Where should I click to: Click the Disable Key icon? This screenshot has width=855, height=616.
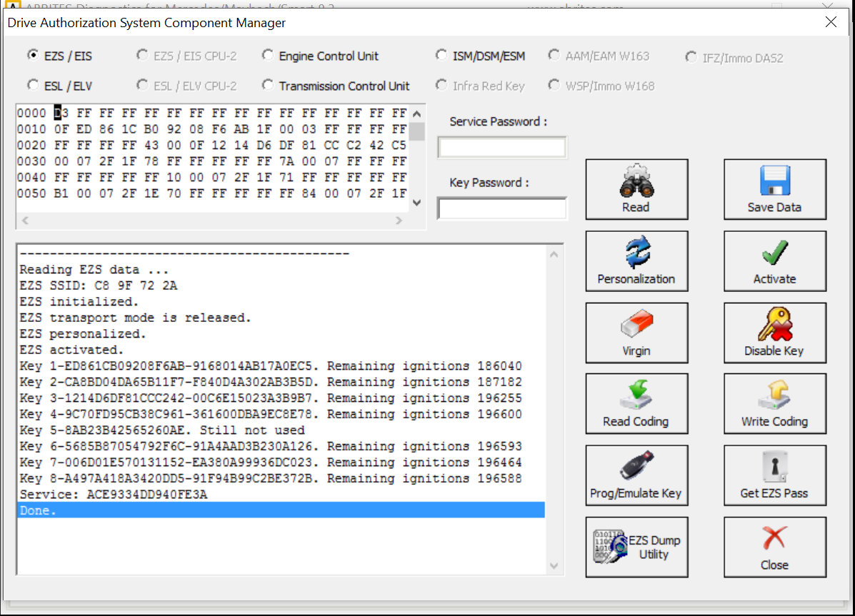(774, 325)
